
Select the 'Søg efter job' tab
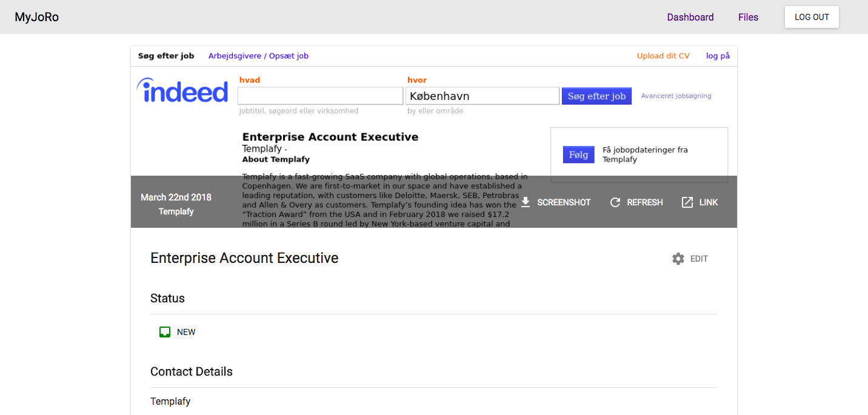[166, 56]
